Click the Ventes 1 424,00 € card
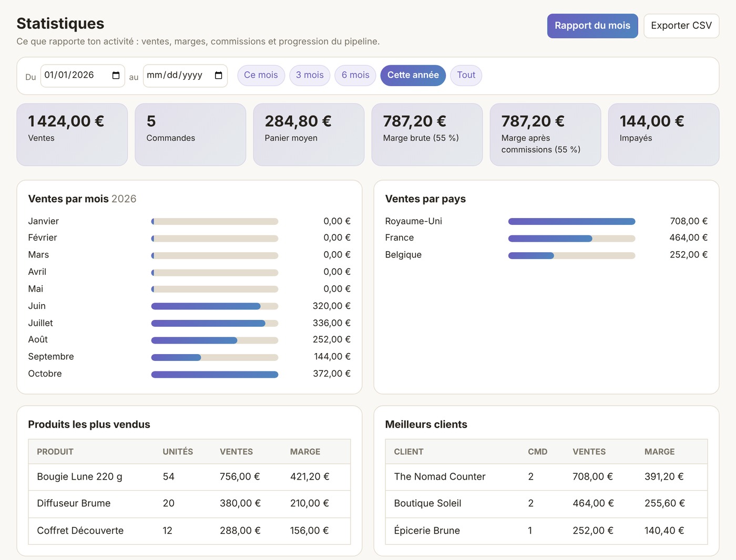The image size is (736, 560). (72, 134)
